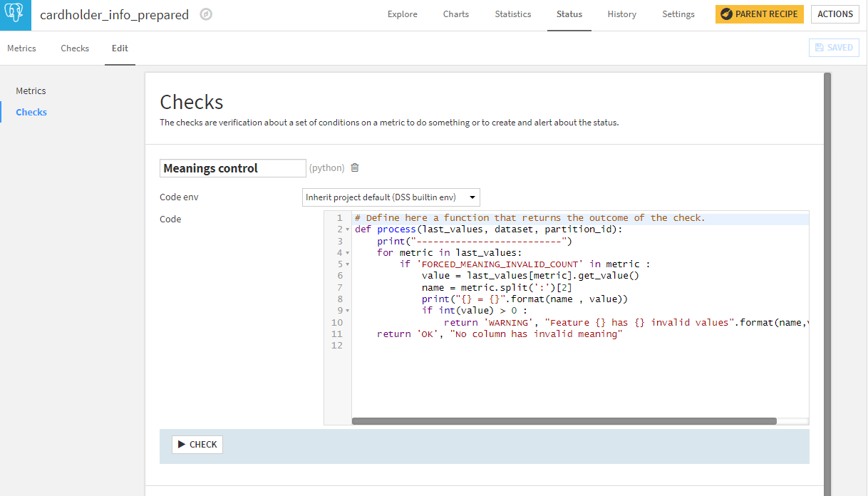The height and width of the screenshot is (496, 868).
Task: Delete the Meanings control check via trash icon
Action: [354, 167]
